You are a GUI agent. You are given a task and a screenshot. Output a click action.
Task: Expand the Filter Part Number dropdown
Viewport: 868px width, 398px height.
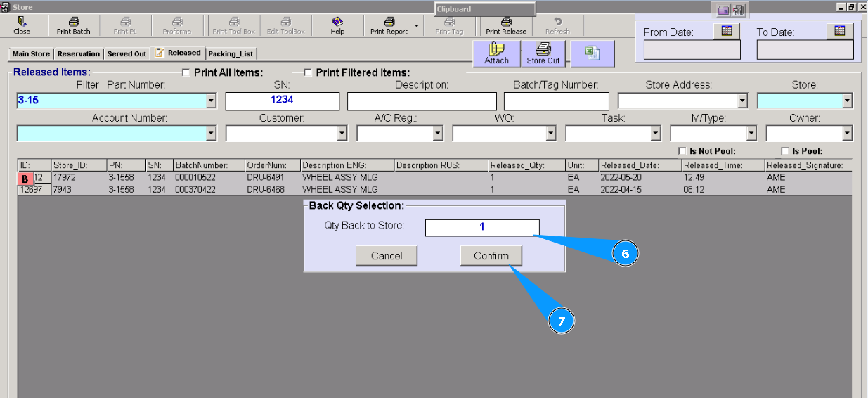[x=212, y=101]
